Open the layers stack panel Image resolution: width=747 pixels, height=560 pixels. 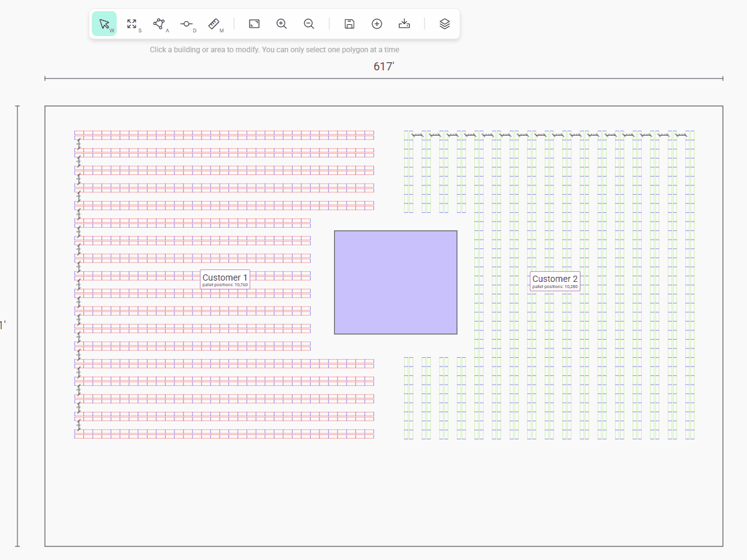tap(444, 24)
